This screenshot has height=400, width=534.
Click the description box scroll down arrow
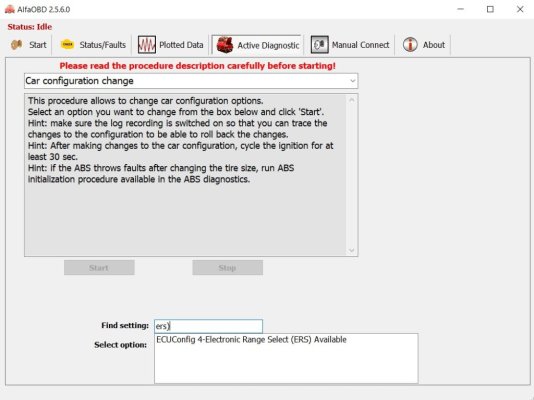[352, 251]
